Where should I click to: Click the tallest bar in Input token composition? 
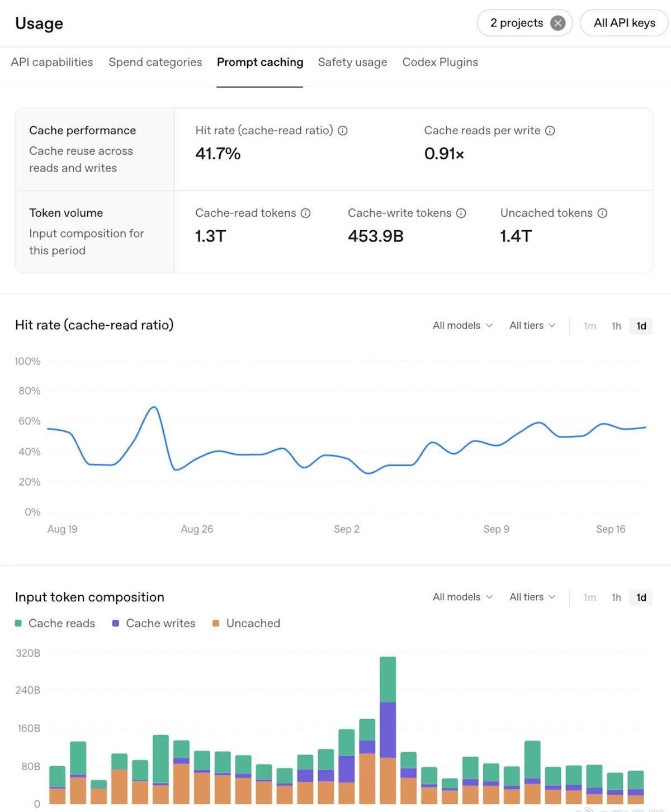pyautogui.click(x=388, y=730)
